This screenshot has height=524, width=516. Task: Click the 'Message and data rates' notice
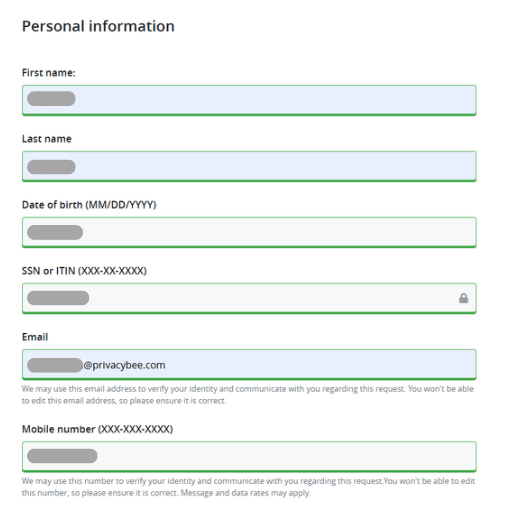246,493
